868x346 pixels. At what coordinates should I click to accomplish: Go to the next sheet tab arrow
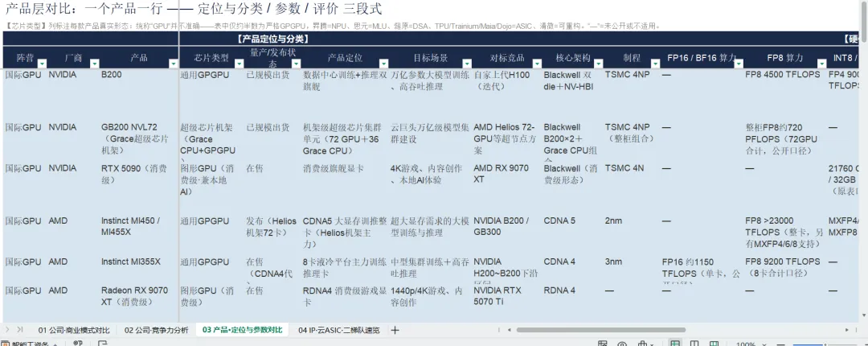pyautogui.click(x=7, y=329)
